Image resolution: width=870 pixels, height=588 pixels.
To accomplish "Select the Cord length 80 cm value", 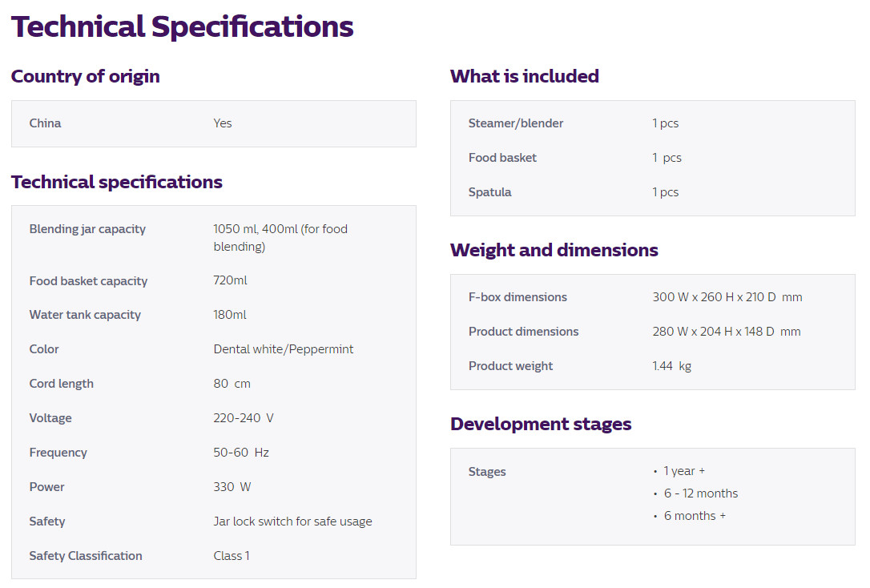I will click(232, 383).
